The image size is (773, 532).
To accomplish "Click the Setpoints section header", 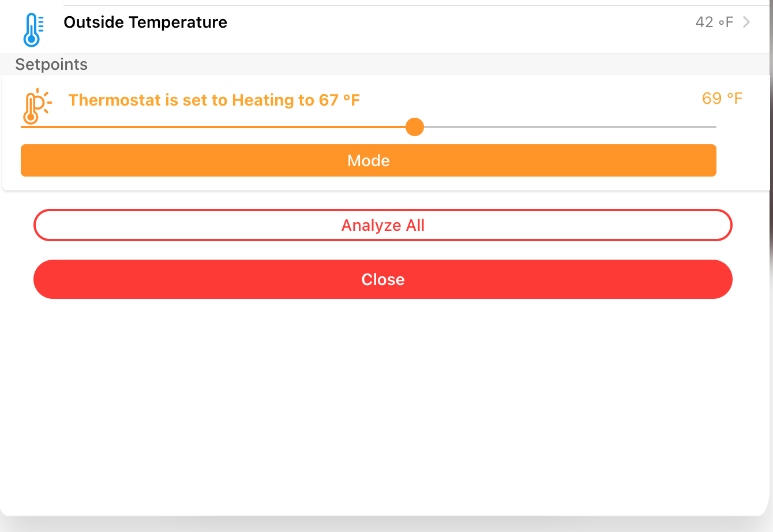I will click(51, 65).
